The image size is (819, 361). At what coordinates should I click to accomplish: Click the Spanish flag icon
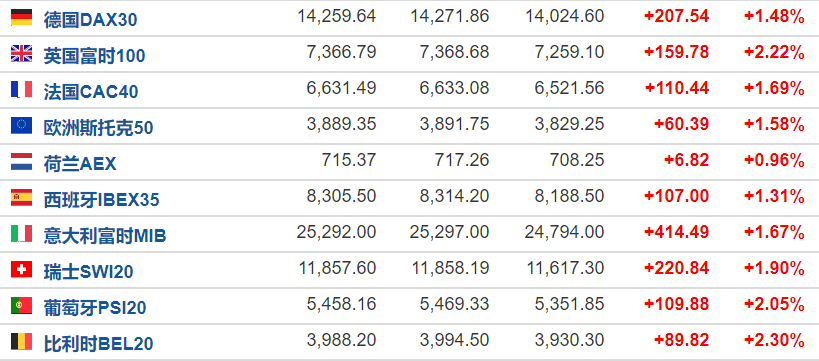(x=21, y=197)
